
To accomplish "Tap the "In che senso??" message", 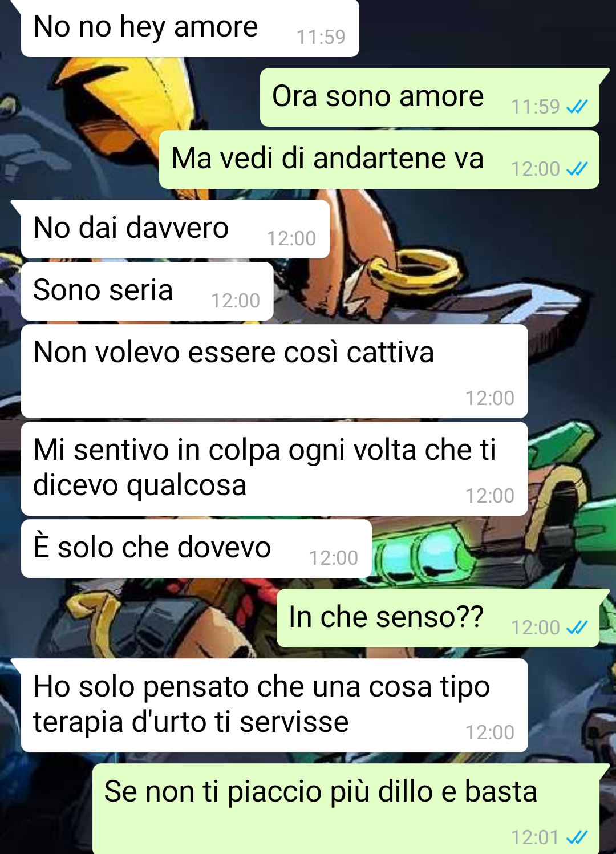I will click(x=438, y=618).
